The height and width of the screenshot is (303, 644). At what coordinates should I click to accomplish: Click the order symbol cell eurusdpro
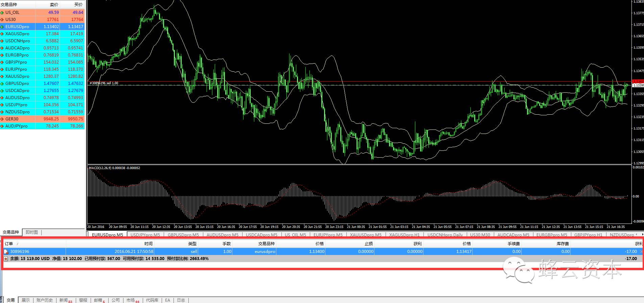coord(265,252)
